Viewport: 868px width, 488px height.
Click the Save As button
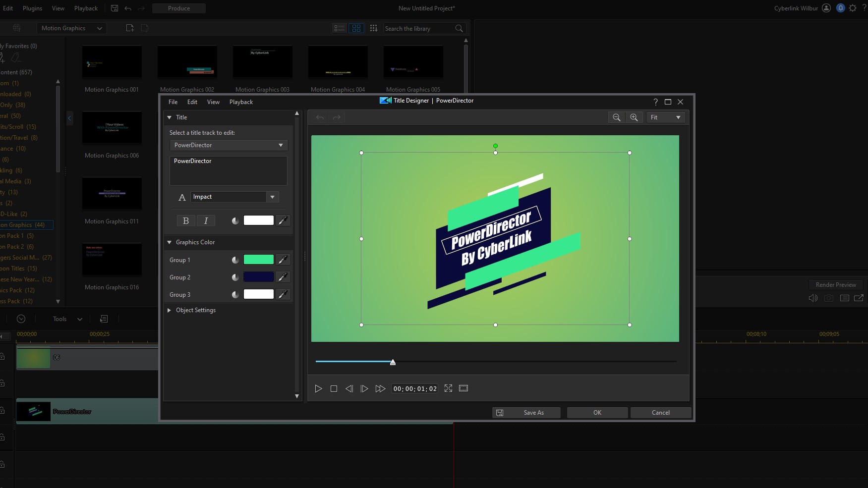coord(526,413)
